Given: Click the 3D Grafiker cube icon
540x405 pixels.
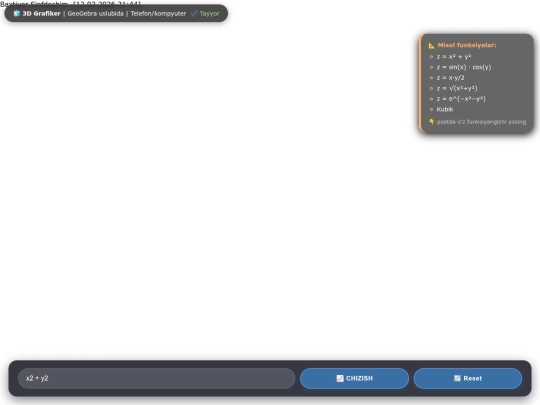Looking at the screenshot, I should point(17,13).
